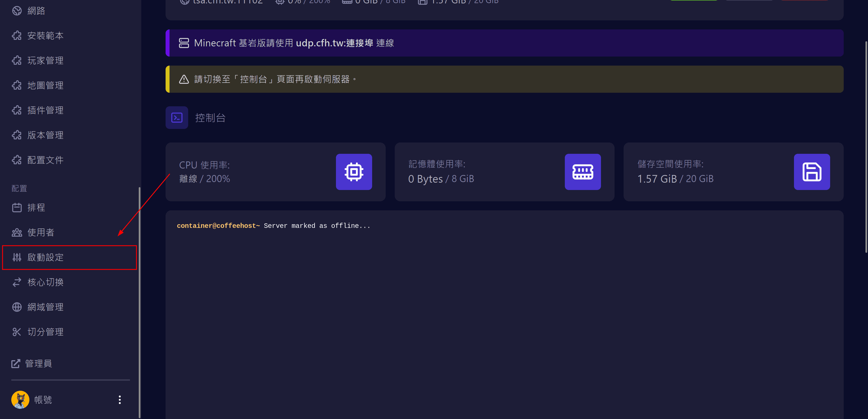Click the page vertical scrollbar on right
This screenshot has height=419, width=868.
pyautogui.click(x=866, y=147)
